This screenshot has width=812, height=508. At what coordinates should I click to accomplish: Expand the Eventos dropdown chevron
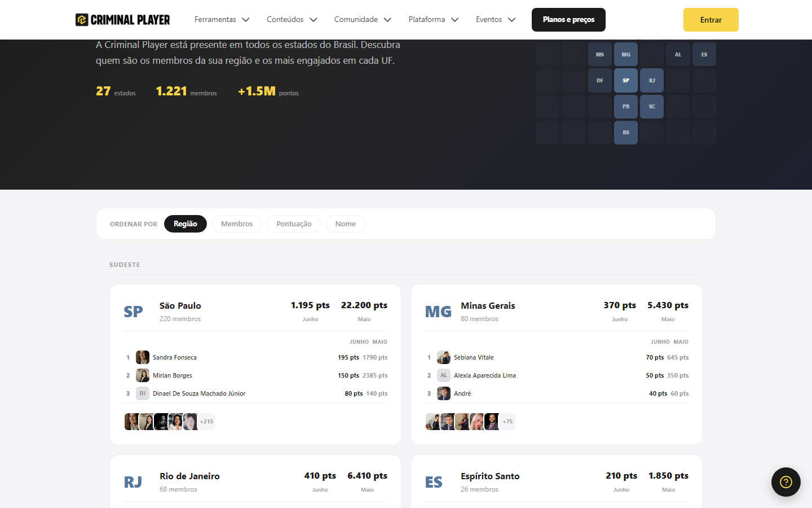[511, 20]
